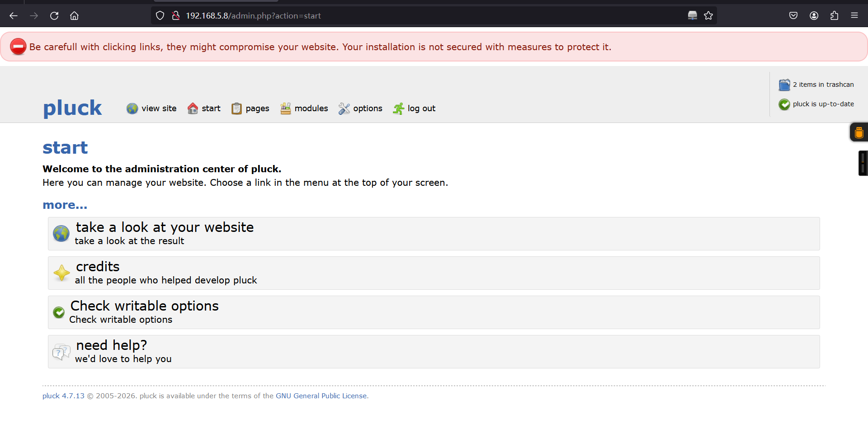Select log out menu item
Viewport: 868px width, 443px height.
(421, 108)
